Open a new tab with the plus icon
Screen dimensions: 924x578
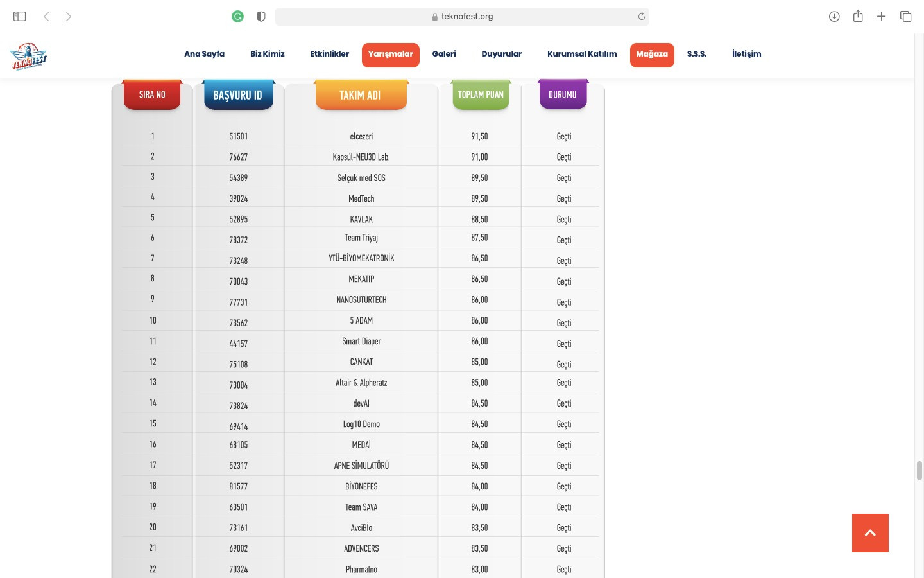(x=882, y=16)
